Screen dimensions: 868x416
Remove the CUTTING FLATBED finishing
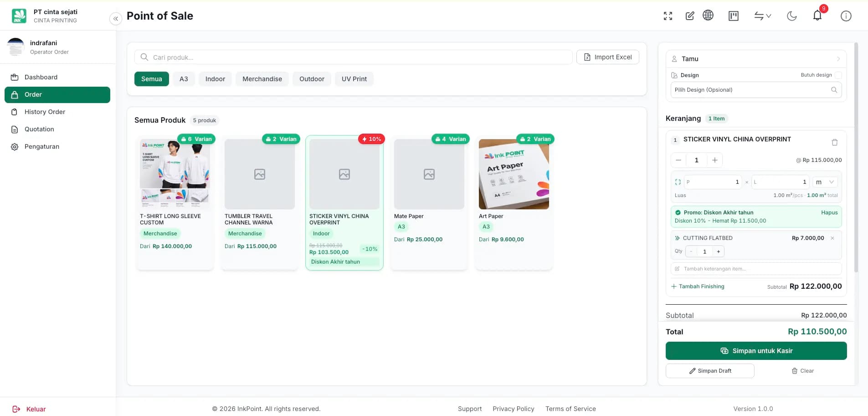coord(832,238)
